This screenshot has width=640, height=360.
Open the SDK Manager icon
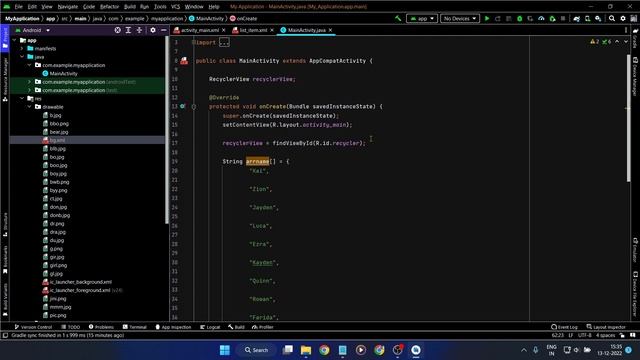[598, 18]
